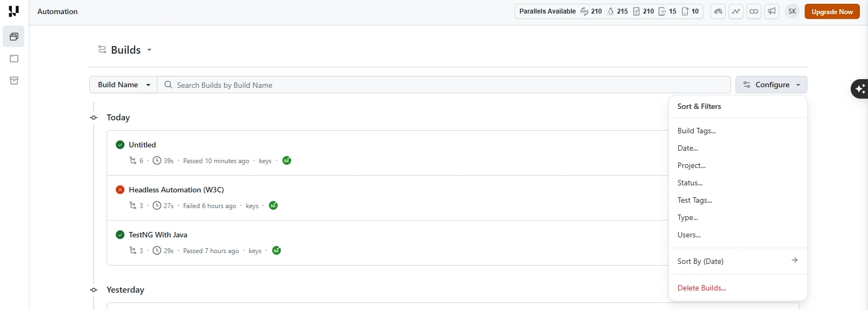Screen dimensions: 868x310
Task: Open the tunnel icon in top bar
Action: (718, 11)
